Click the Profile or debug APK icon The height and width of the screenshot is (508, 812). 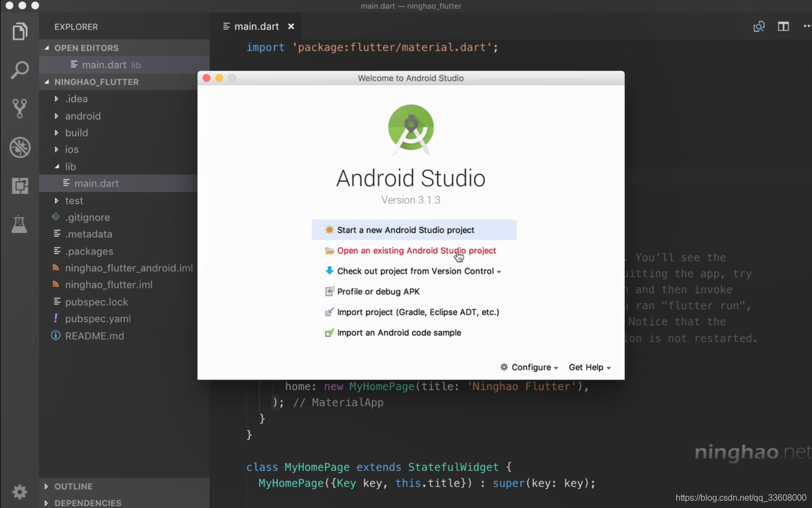329,292
